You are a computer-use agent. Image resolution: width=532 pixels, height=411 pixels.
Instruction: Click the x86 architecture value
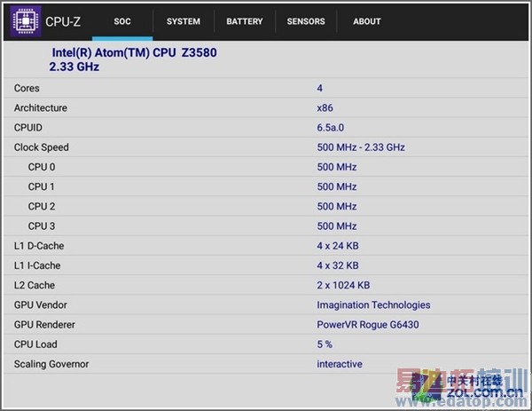coord(325,108)
